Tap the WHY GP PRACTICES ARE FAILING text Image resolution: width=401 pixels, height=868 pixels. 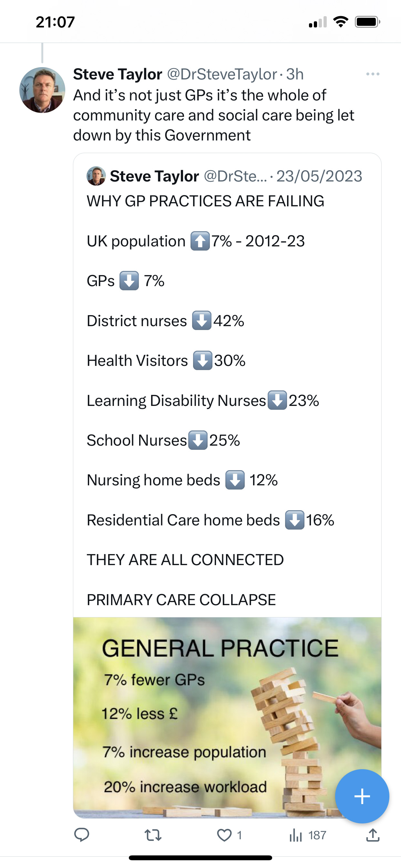click(x=206, y=201)
